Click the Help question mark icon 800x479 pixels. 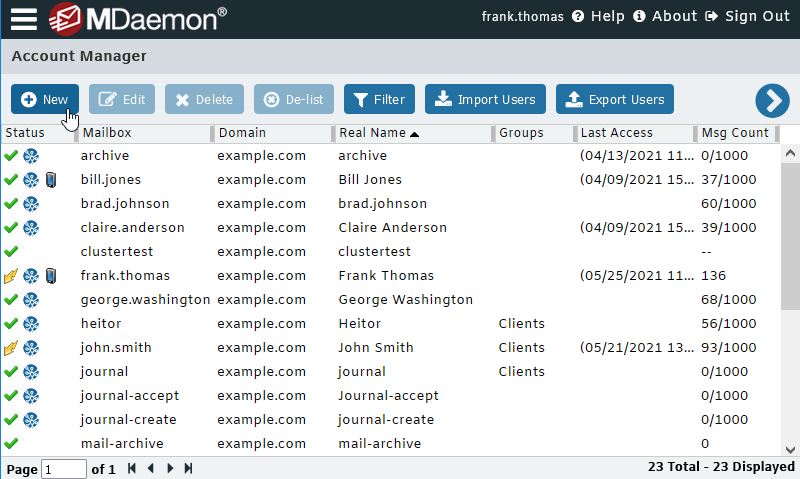pos(578,16)
